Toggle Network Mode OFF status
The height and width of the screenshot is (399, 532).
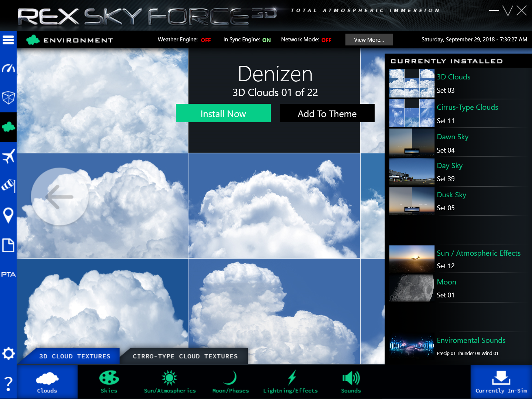[326, 40]
